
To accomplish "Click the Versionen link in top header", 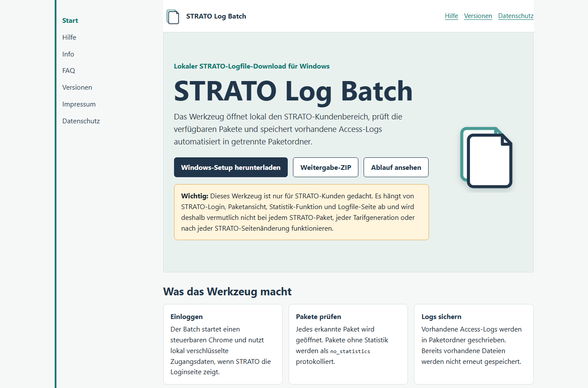I will click(x=478, y=16).
